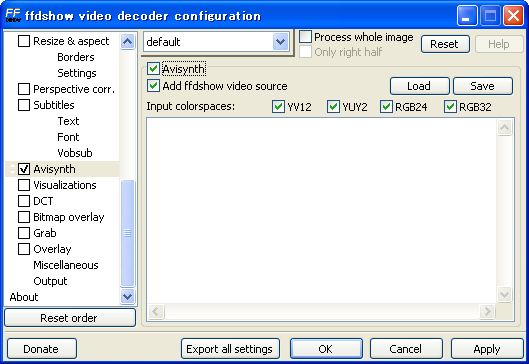Viewport: 529px width, 364px height.
Task: Enable the Perspective corr. checkbox
Action: 24,89
